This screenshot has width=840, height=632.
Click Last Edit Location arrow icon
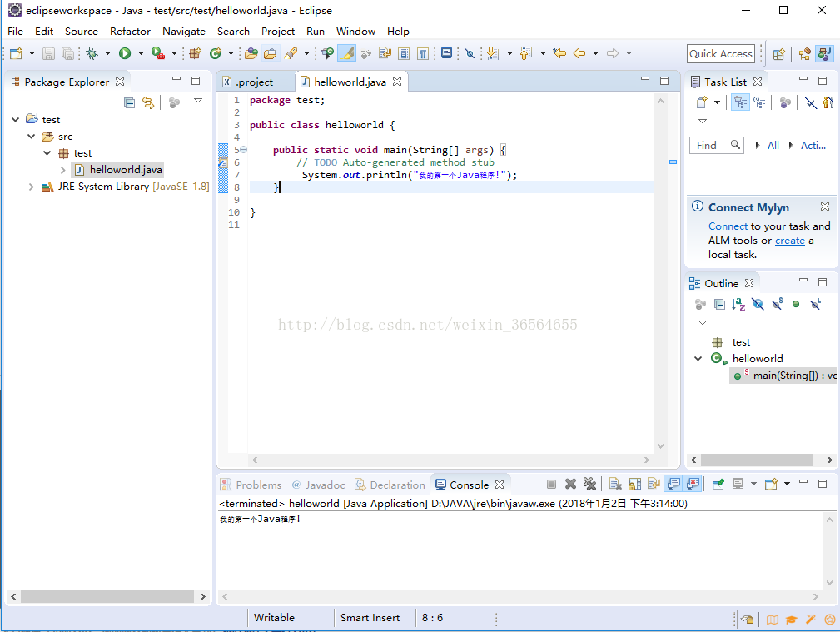point(559,53)
